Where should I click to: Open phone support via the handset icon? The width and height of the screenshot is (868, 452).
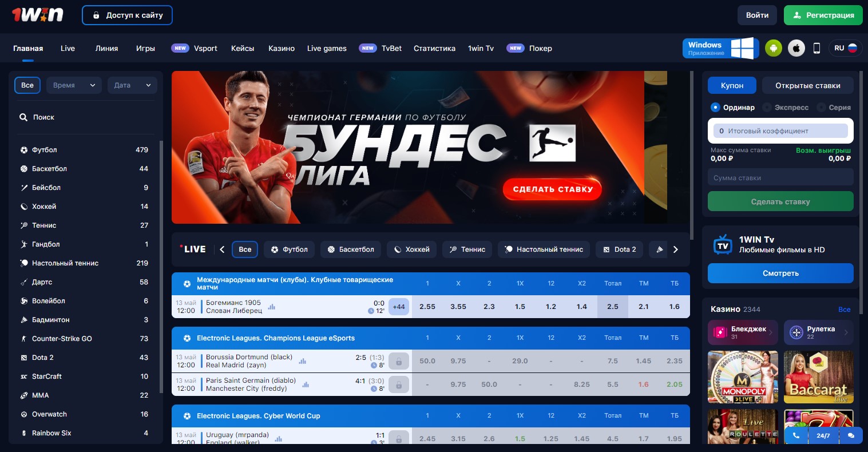(796, 435)
